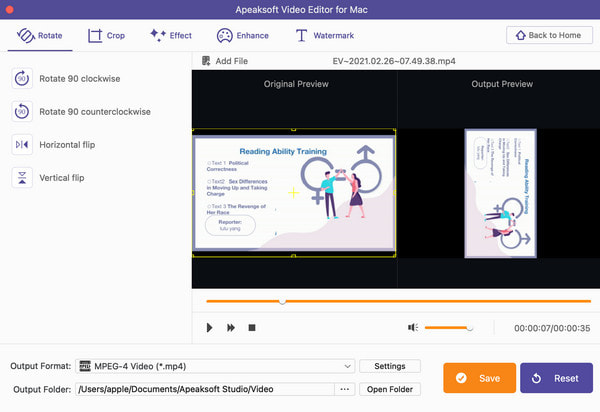This screenshot has height=412, width=600.
Task: Open the Output Format dropdown
Action: [215, 366]
